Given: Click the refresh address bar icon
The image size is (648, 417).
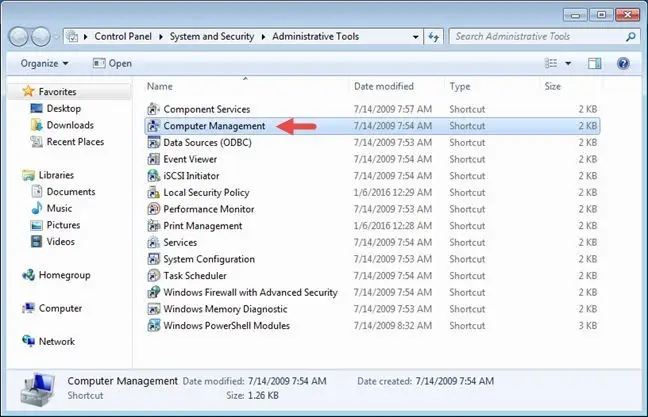Looking at the screenshot, I should click(433, 37).
